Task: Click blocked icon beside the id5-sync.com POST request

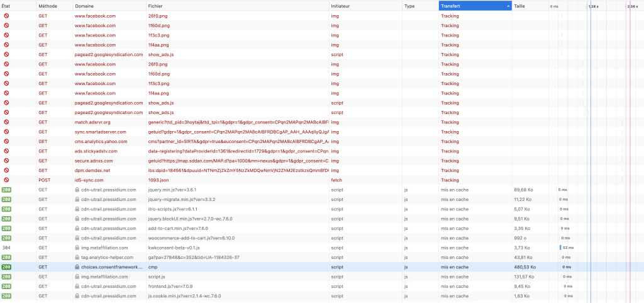Action: click(6, 180)
